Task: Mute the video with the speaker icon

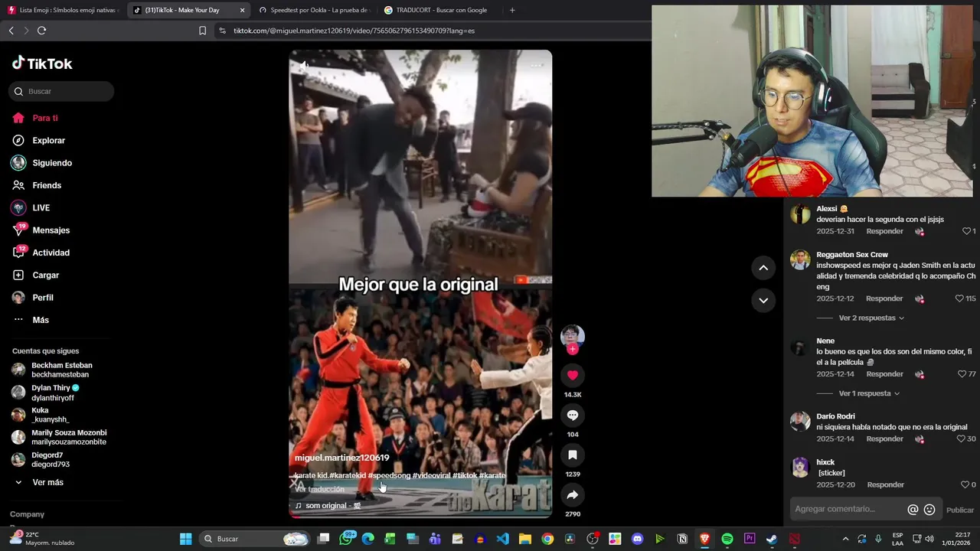Action: tap(305, 65)
